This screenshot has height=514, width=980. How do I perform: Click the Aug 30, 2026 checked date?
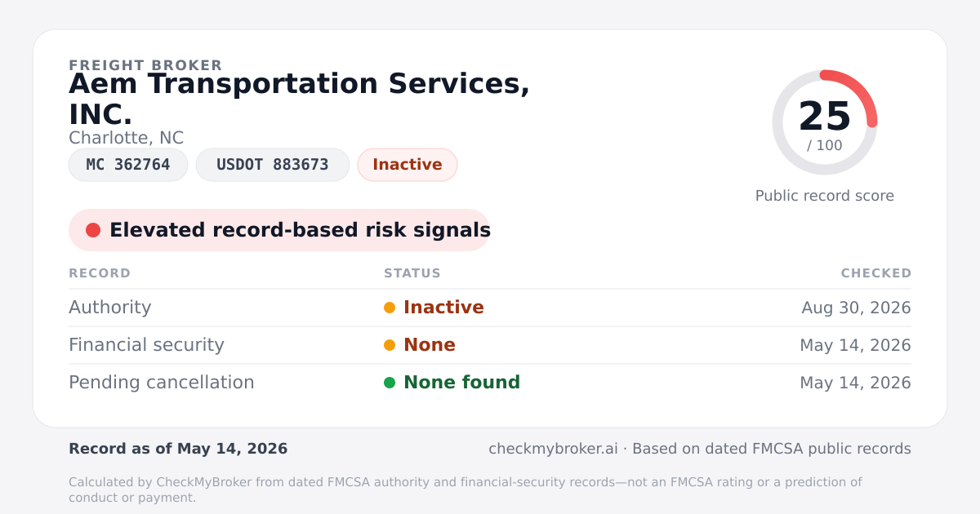point(856,308)
